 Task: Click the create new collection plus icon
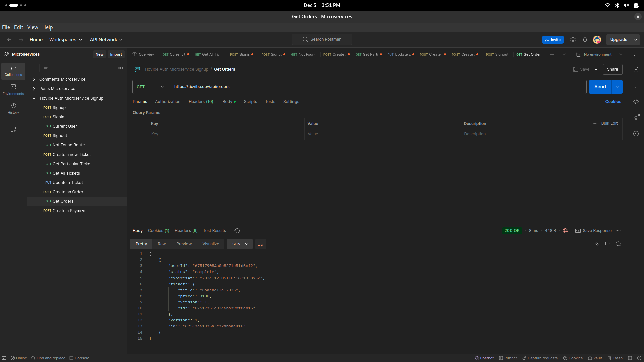(x=34, y=68)
